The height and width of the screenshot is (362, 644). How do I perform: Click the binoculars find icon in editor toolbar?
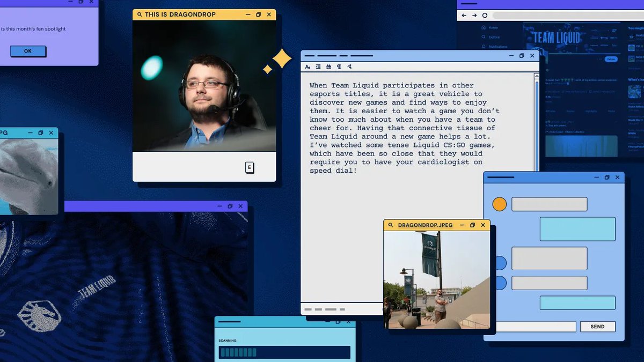tap(328, 67)
